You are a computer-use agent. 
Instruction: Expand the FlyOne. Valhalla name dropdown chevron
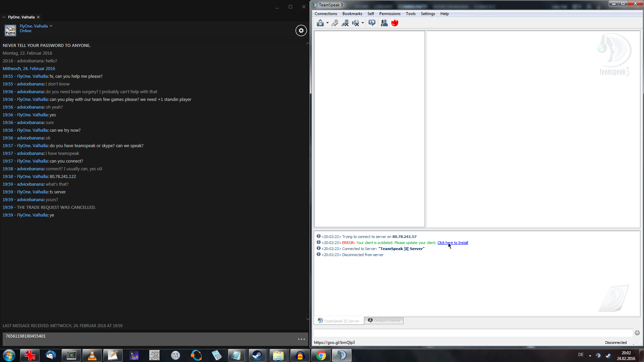[51, 26]
